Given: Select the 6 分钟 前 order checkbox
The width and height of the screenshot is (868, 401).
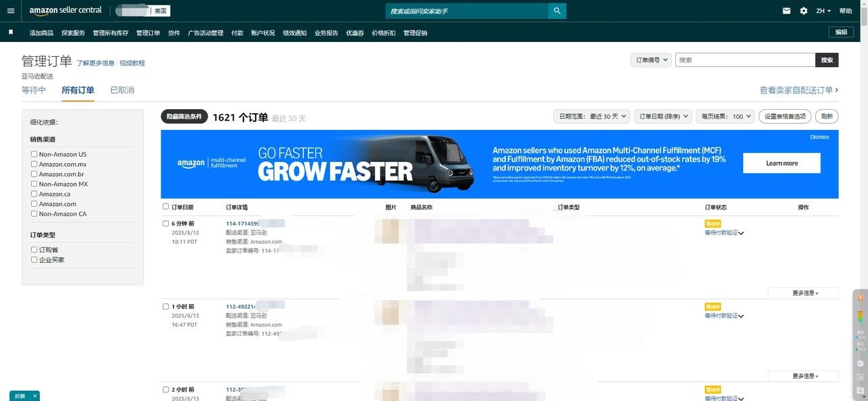Looking at the screenshot, I should [165, 223].
